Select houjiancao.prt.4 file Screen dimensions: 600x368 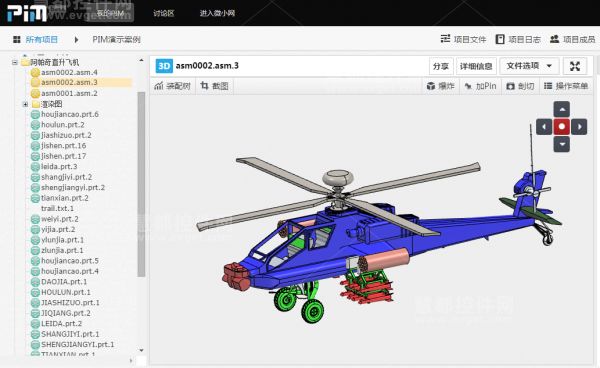click(70, 271)
